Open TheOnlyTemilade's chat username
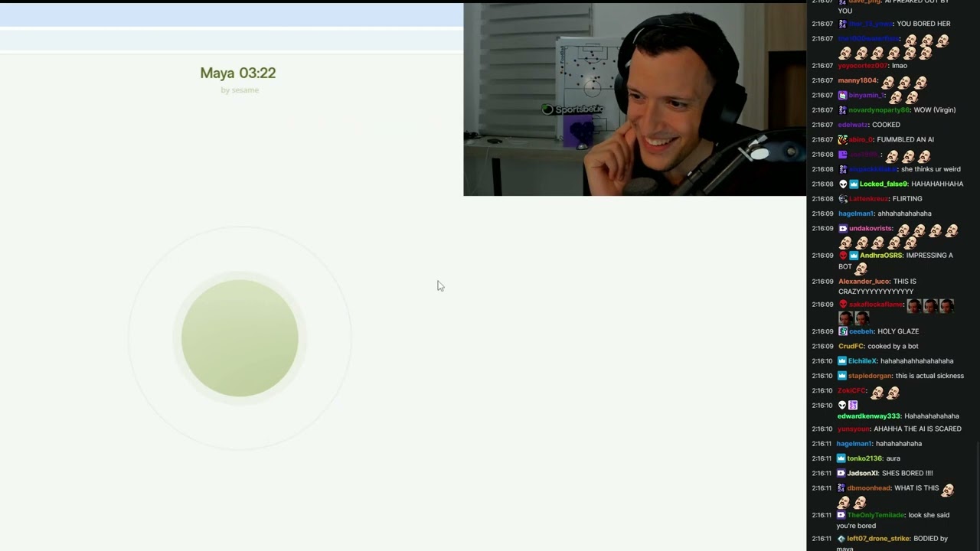Image resolution: width=980 pixels, height=551 pixels. pyautogui.click(x=876, y=516)
